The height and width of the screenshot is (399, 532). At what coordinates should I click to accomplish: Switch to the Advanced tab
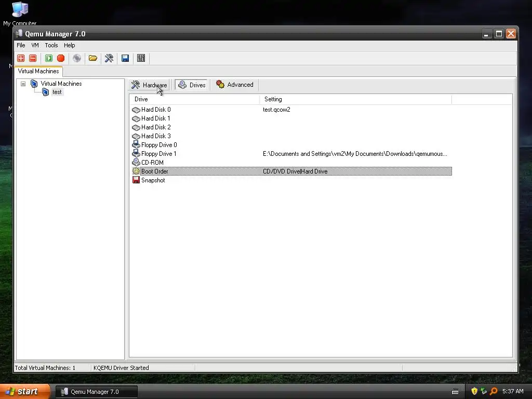tap(234, 85)
